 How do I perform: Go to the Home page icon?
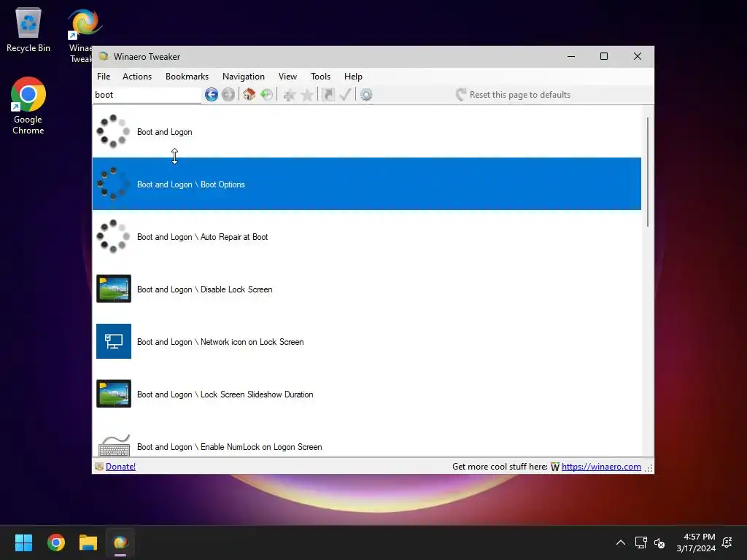pos(249,95)
